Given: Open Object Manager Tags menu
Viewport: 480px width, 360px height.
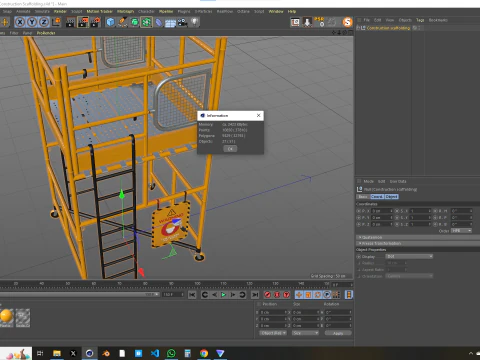Looking at the screenshot, I should 420,20.
